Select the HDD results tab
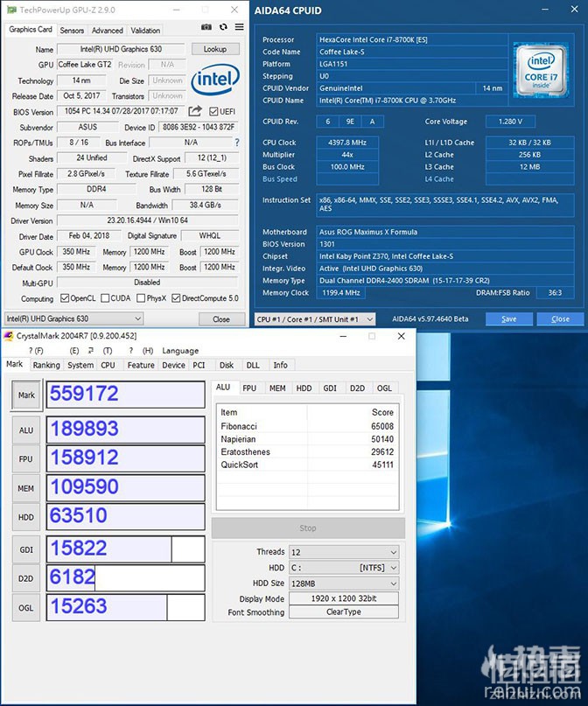 click(x=304, y=388)
